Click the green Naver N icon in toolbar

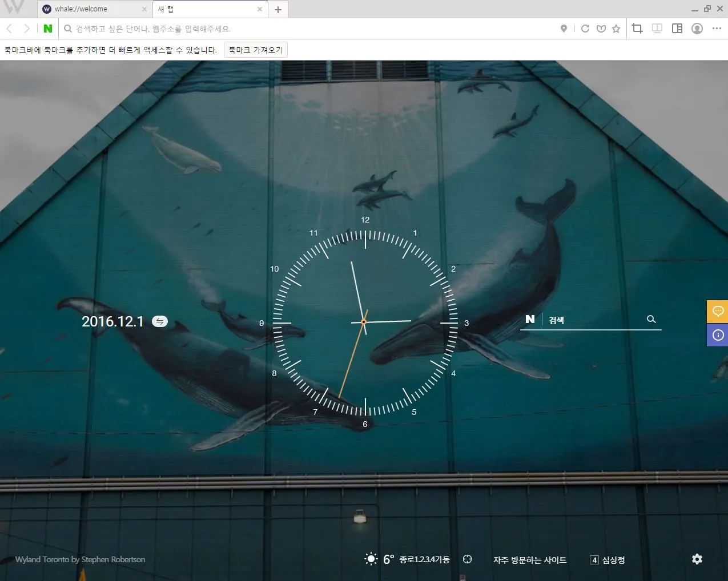(48, 29)
